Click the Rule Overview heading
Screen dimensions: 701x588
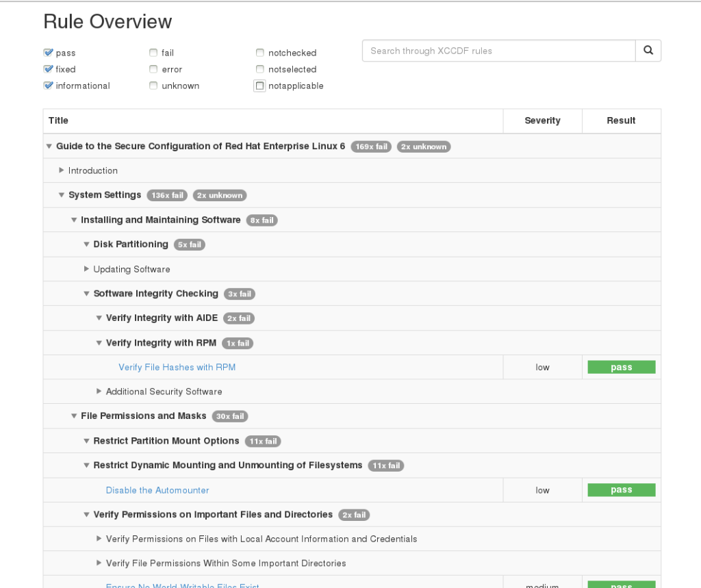point(107,21)
